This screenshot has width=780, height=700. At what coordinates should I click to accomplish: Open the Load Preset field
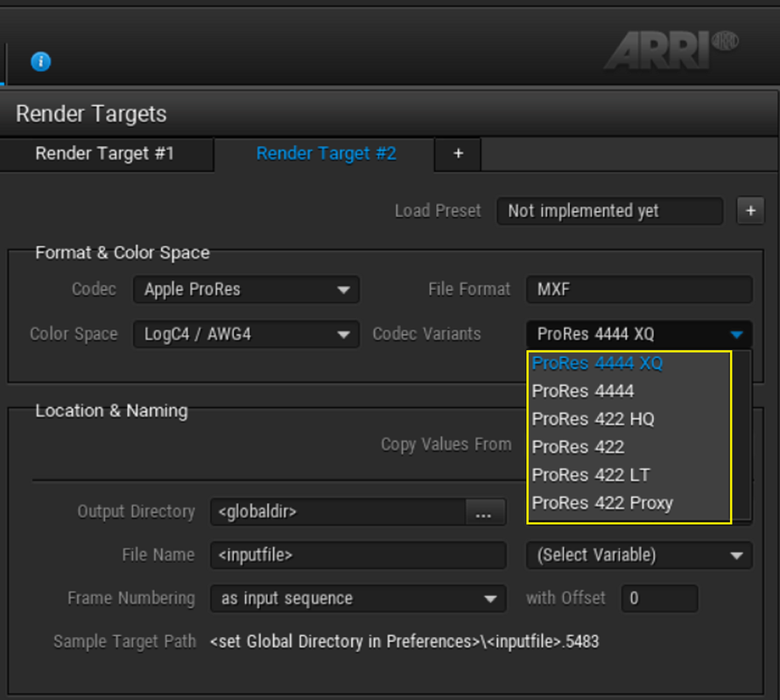[610, 211]
